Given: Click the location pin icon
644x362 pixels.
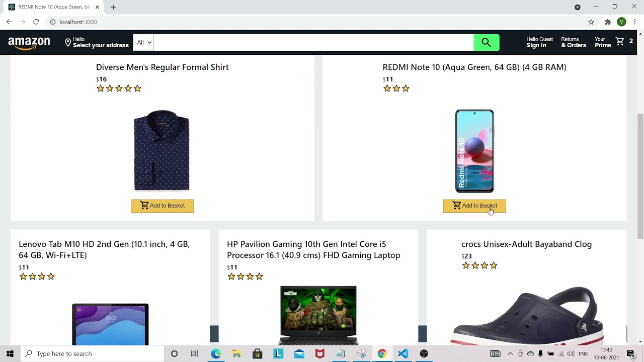Looking at the screenshot, I should point(68,43).
